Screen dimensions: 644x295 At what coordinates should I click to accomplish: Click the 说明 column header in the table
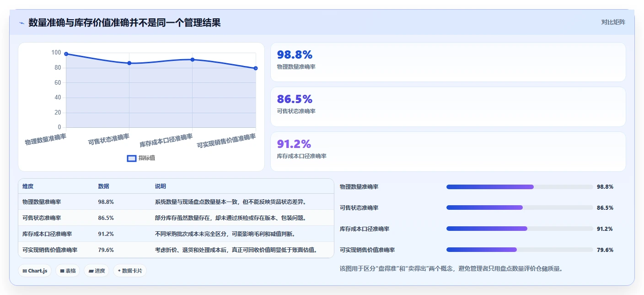[x=161, y=186]
